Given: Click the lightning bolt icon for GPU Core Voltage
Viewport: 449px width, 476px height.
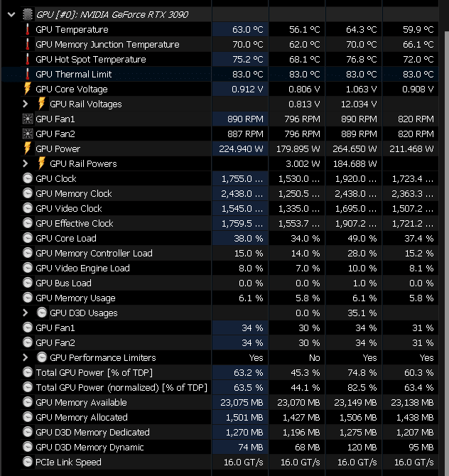Looking at the screenshot, I should click(27, 89).
